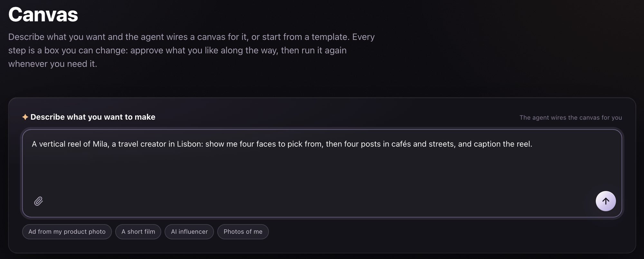Click the 'Canvas' page heading

[x=43, y=15]
